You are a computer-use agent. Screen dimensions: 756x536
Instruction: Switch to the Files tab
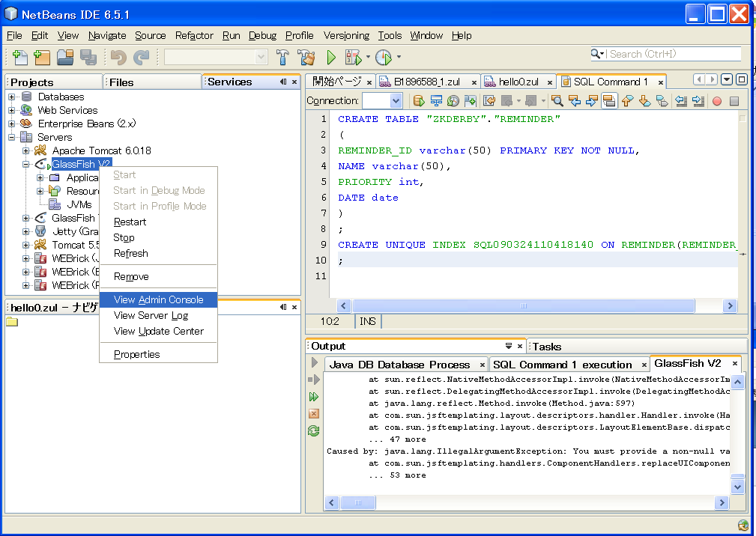(x=152, y=82)
